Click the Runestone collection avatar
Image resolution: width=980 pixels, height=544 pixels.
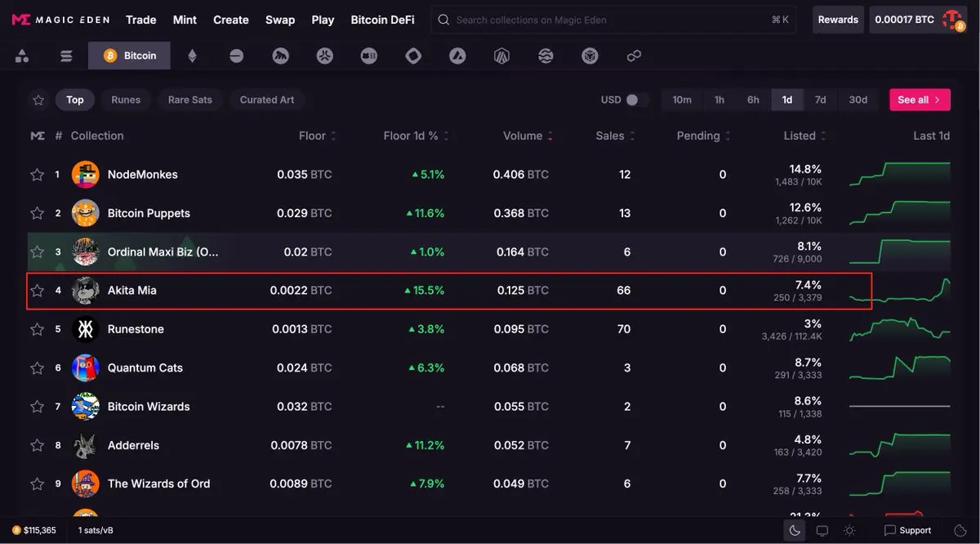tap(85, 329)
